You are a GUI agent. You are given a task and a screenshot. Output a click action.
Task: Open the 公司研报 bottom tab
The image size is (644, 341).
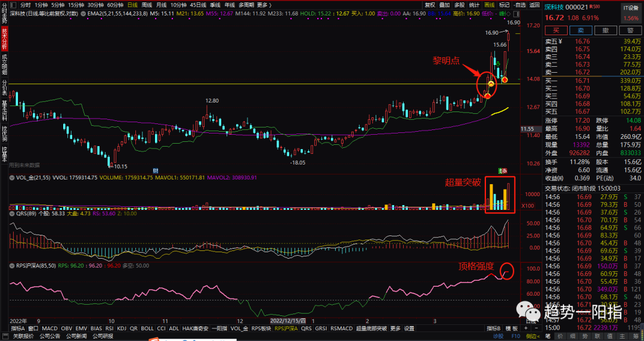click(103, 336)
